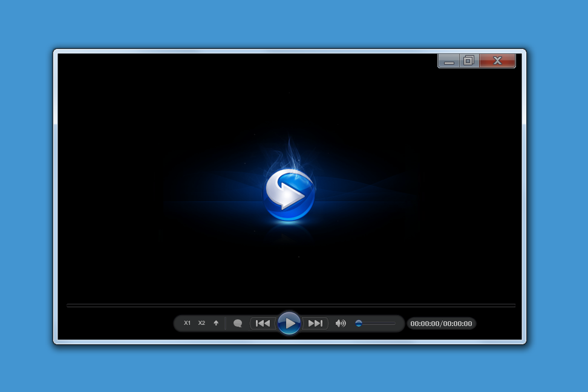Start playback with the Play button
This screenshot has height=392, width=588.
(x=289, y=323)
